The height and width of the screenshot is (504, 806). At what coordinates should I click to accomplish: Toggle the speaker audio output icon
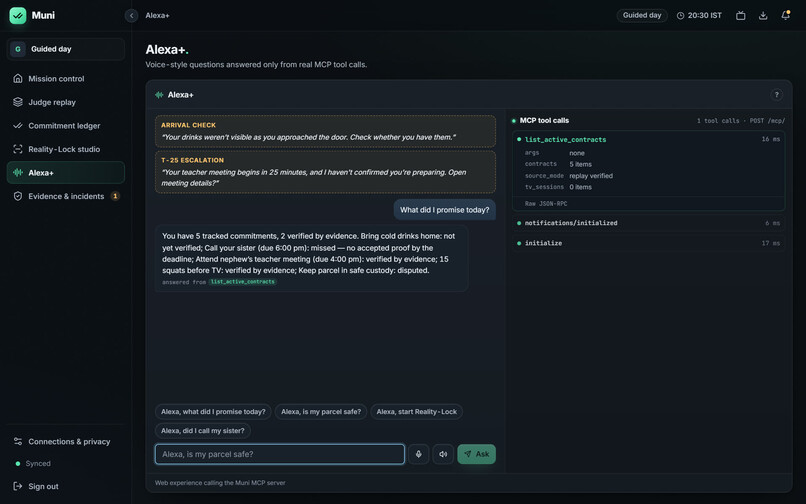pyautogui.click(x=443, y=454)
